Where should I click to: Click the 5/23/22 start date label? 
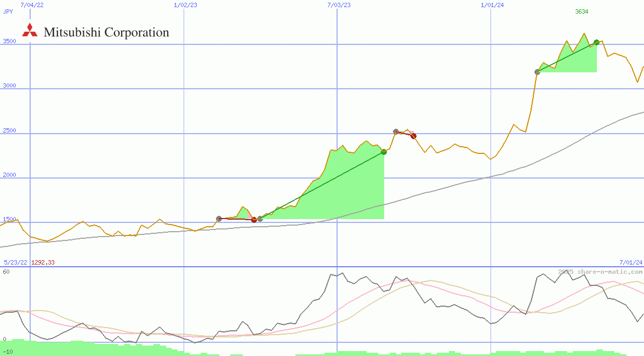pos(15,262)
